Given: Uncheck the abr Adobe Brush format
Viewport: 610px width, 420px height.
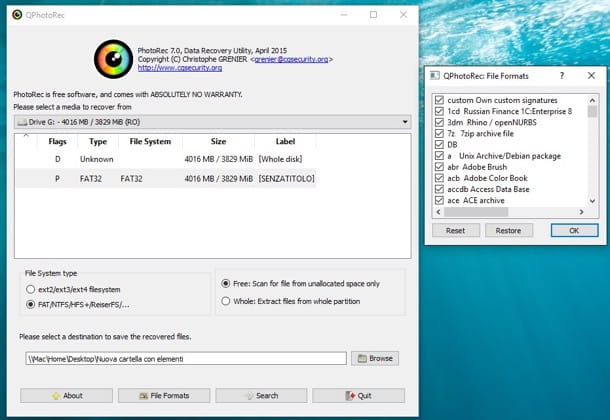Looking at the screenshot, I should tap(439, 167).
